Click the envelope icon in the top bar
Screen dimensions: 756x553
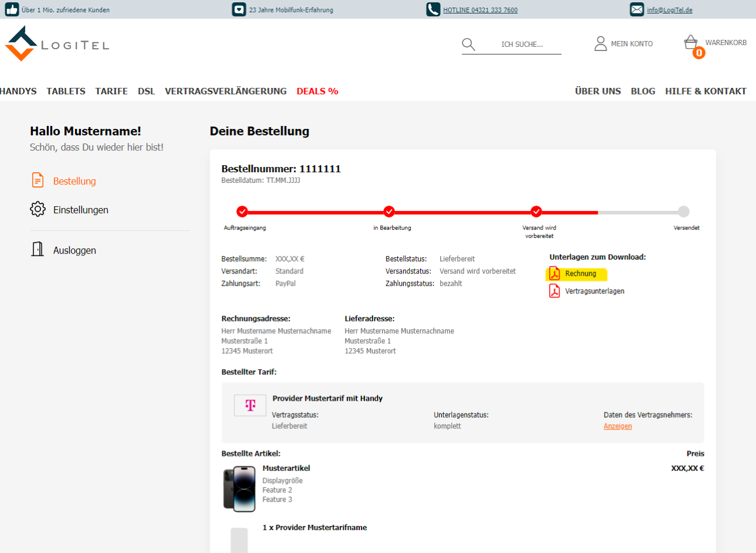pos(637,9)
